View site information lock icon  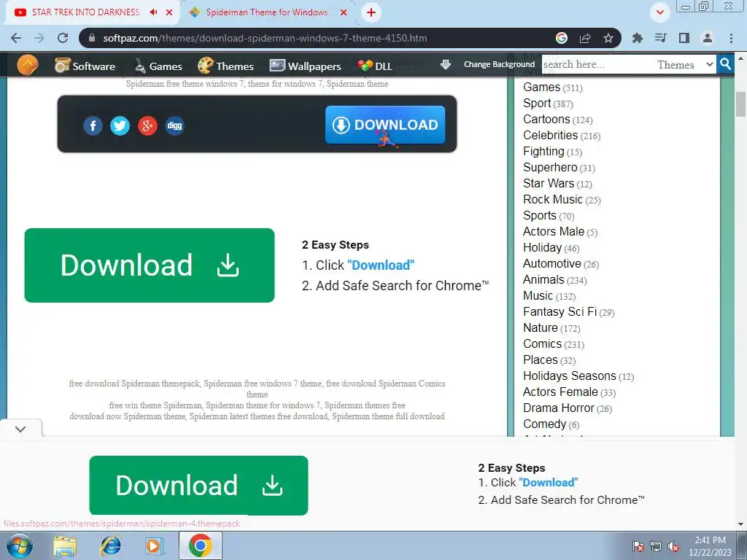coord(92,38)
